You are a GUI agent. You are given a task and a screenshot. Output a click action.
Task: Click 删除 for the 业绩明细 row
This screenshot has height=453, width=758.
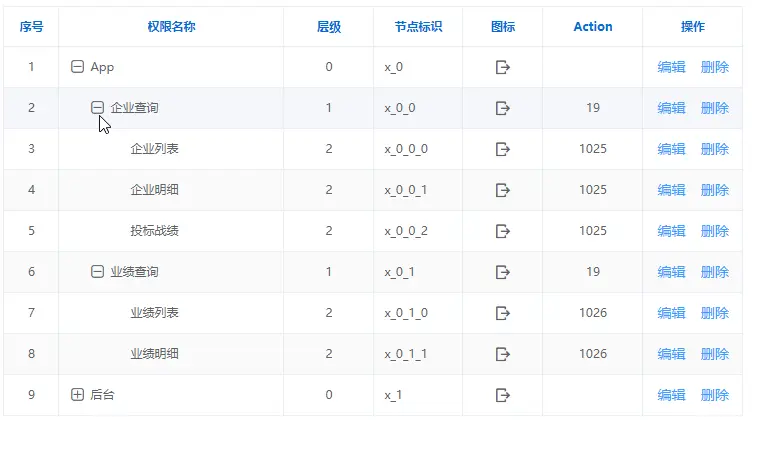pyautogui.click(x=715, y=354)
